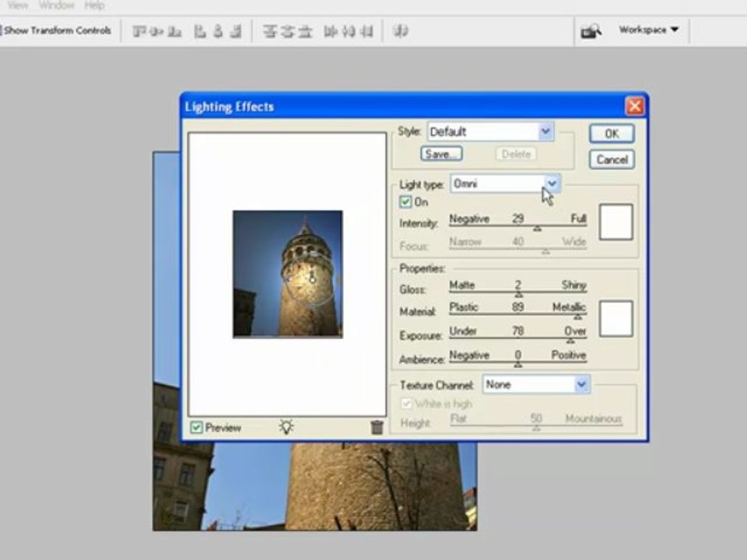This screenshot has height=560, width=747.
Task: Toggle the Preview checkbox
Action: [196, 427]
